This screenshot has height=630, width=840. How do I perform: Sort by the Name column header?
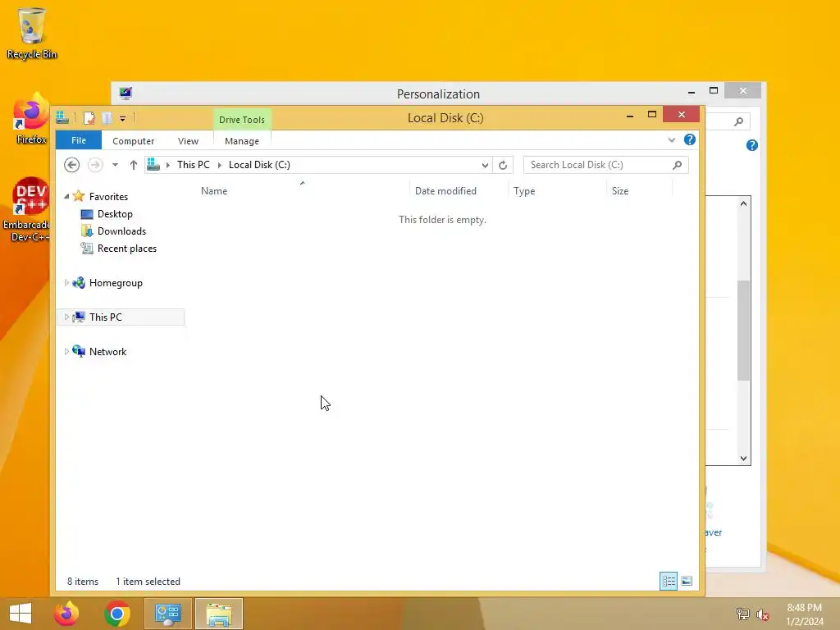click(x=303, y=190)
